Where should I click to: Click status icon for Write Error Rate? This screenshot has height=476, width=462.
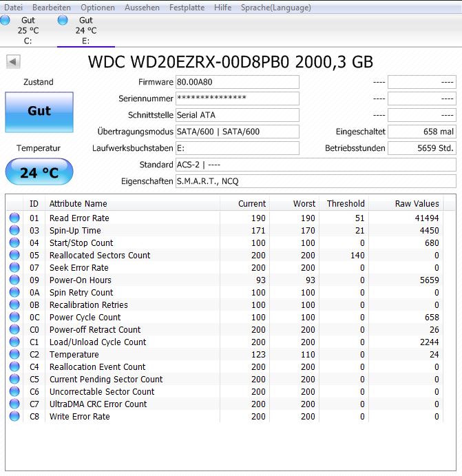pos(14,417)
